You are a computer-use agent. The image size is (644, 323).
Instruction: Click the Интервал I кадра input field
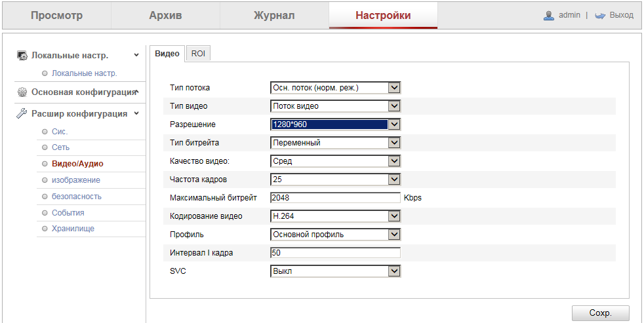click(336, 253)
